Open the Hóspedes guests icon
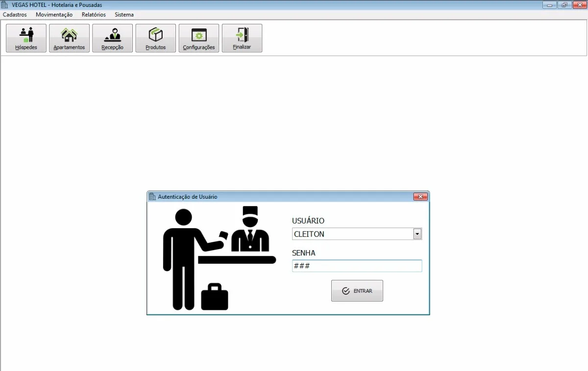588x371 pixels. pos(26,35)
